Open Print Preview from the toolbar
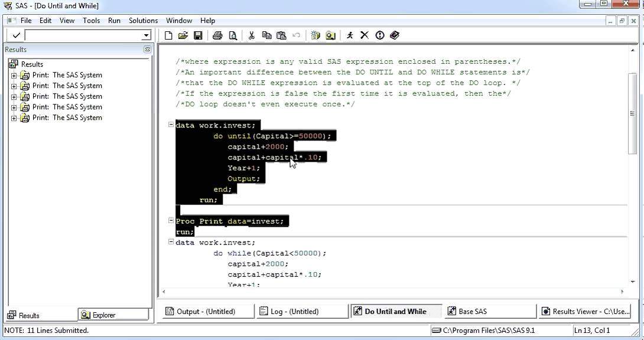 click(x=233, y=35)
